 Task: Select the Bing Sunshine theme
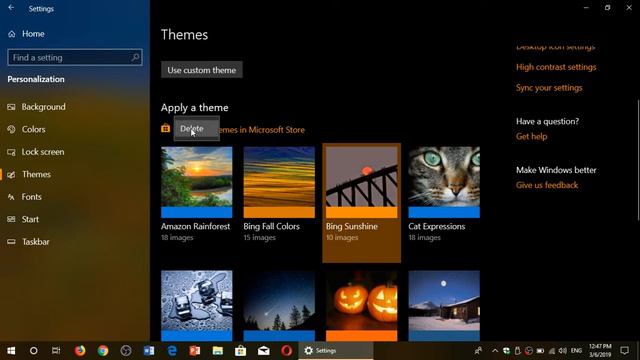pos(362,202)
